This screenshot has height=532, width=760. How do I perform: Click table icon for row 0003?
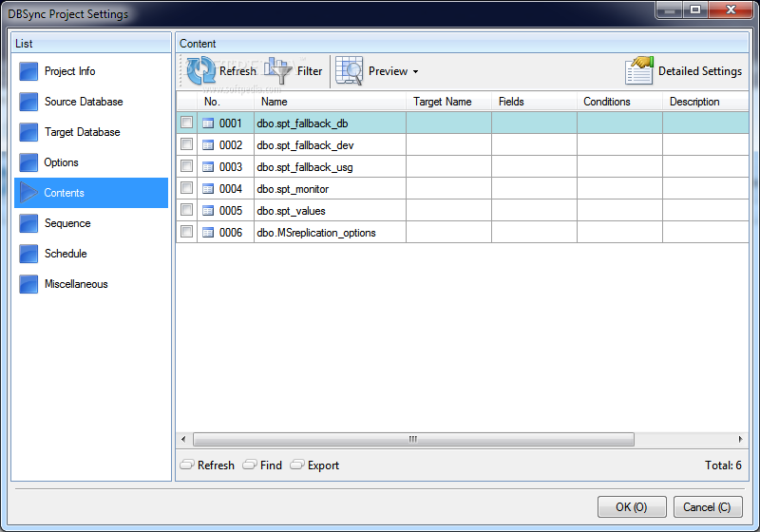tap(208, 167)
